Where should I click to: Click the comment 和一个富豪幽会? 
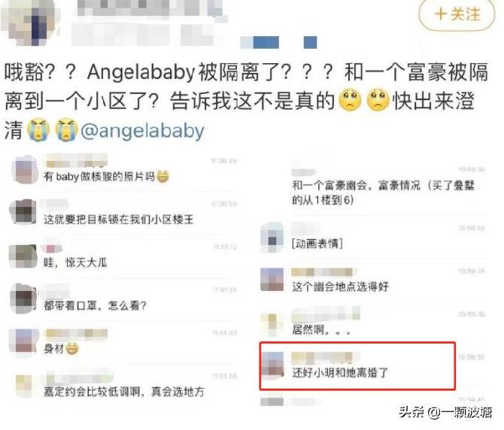coord(383,192)
